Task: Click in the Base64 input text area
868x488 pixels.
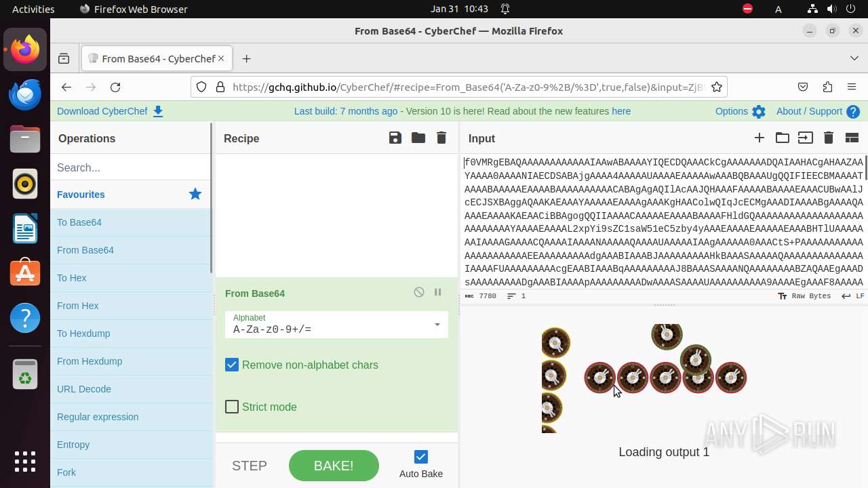Action: click(x=663, y=222)
